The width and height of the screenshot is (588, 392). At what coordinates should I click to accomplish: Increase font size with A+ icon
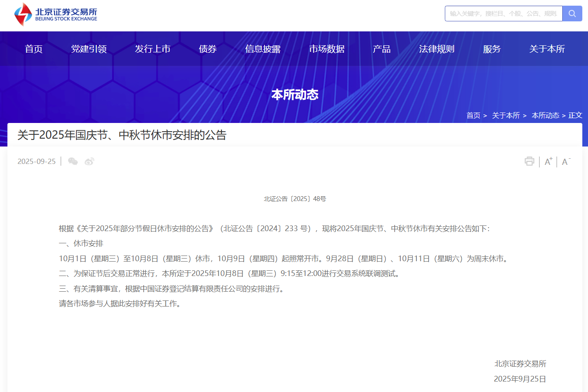(548, 161)
